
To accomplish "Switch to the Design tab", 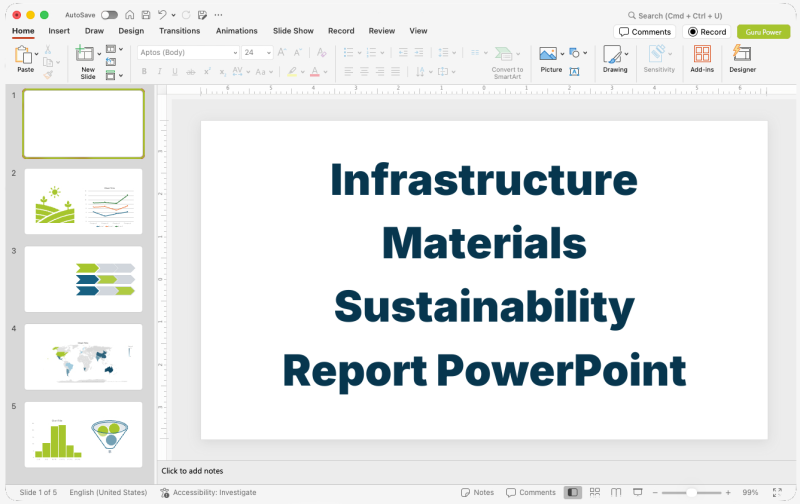I will [131, 31].
